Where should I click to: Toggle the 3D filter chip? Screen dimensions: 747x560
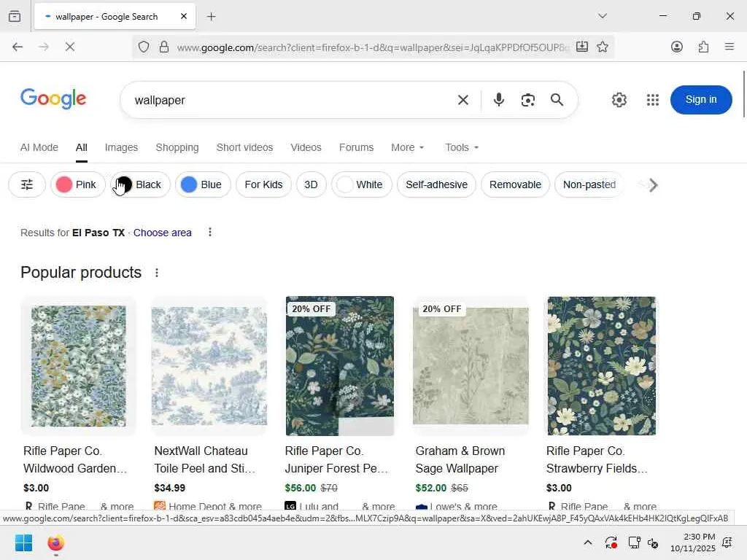[x=311, y=184]
